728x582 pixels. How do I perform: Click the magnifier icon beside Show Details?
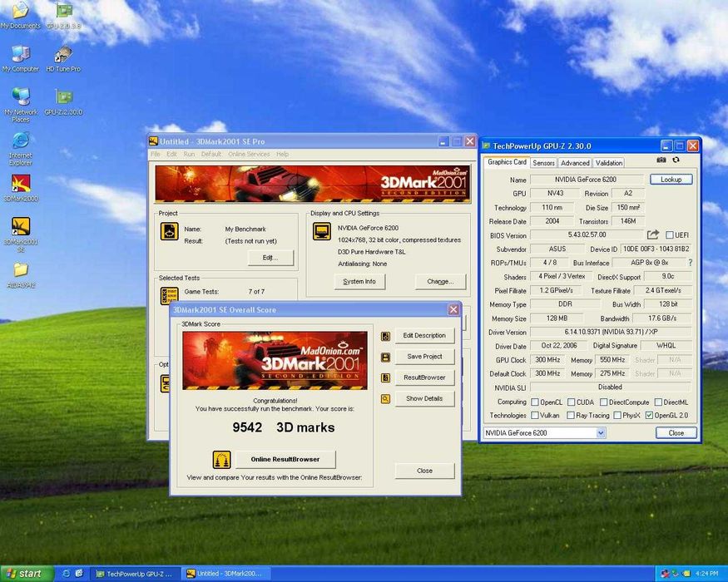coord(385,399)
